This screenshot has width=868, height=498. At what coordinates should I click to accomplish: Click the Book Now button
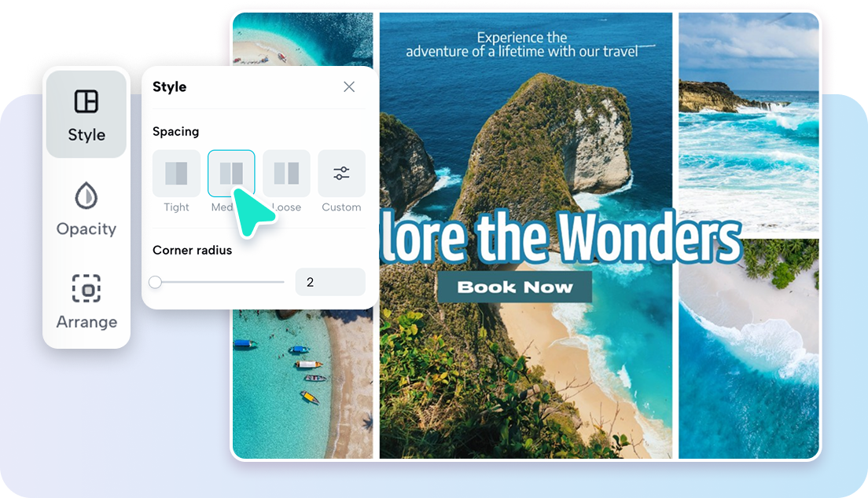(515, 287)
